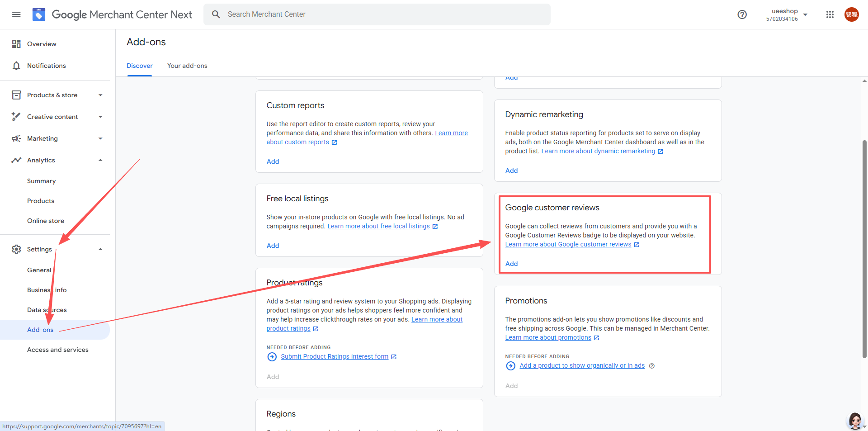Add the Custom reports add-on
The width and height of the screenshot is (868, 431).
click(x=273, y=161)
